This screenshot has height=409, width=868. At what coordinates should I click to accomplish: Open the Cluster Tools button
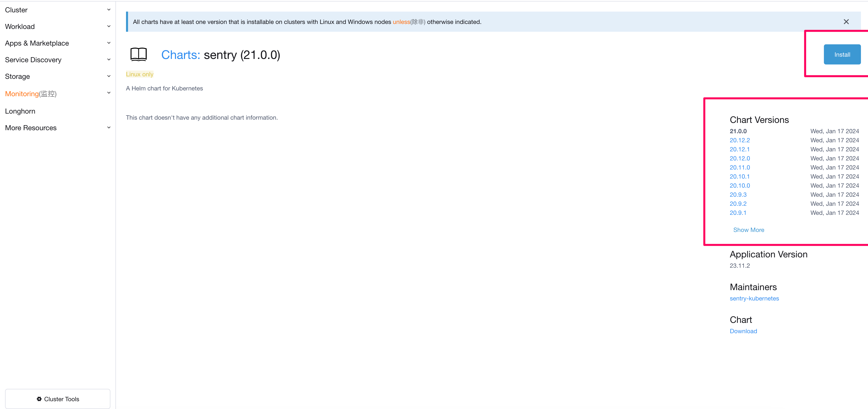58,399
